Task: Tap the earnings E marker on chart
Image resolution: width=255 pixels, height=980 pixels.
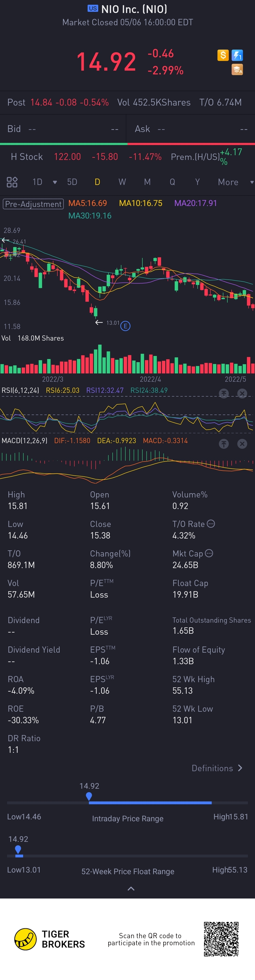Action: (x=125, y=326)
